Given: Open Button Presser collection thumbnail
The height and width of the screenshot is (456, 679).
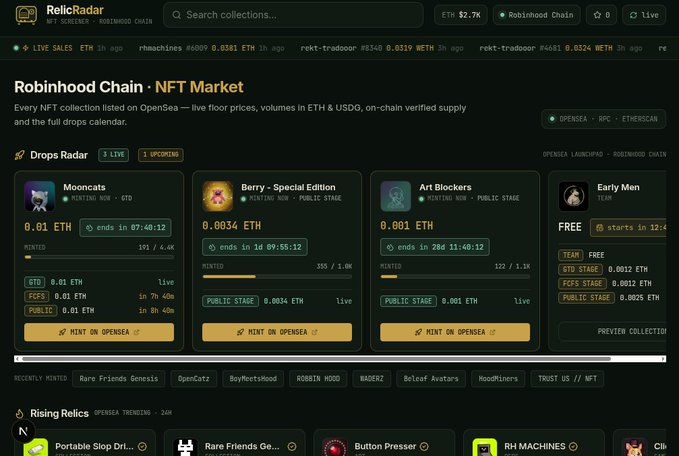Looking at the screenshot, I should 335,447.
